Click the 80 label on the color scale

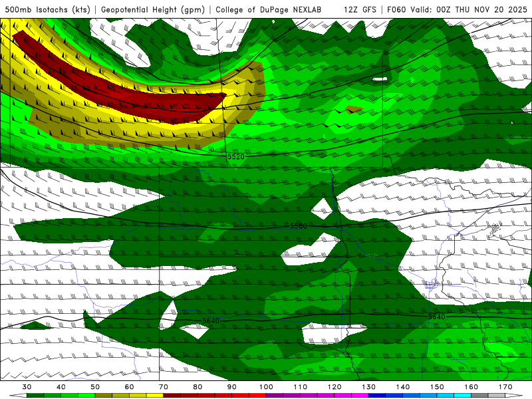(198, 387)
